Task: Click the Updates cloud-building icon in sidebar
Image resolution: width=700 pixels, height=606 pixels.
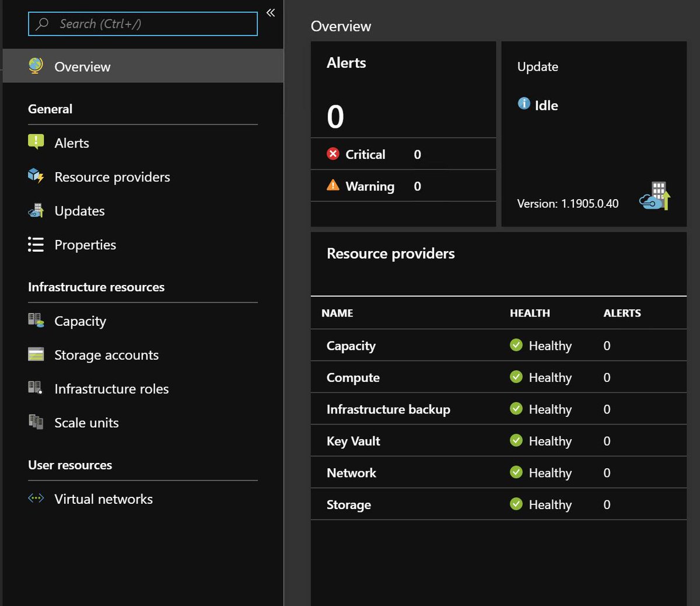Action: pyautogui.click(x=36, y=210)
